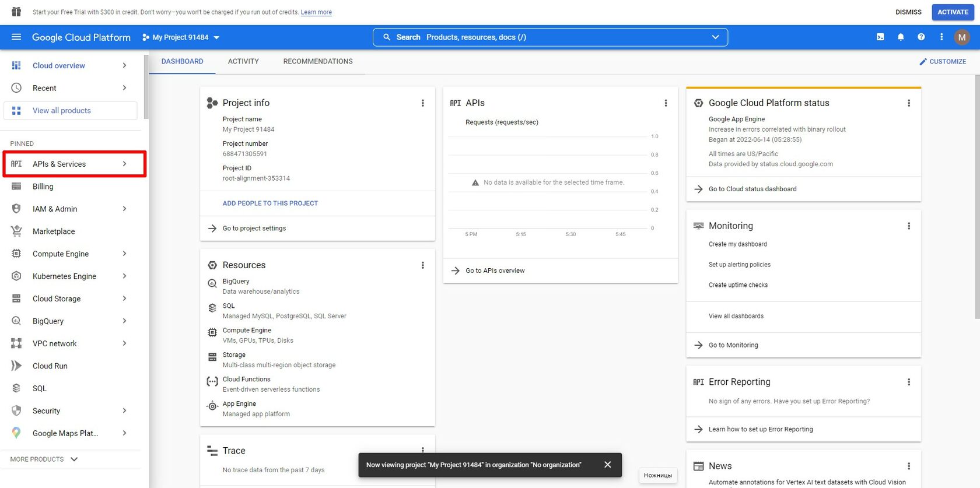The image size is (980, 488).
Task: Open Resources card options menu
Action: point(423,265)
